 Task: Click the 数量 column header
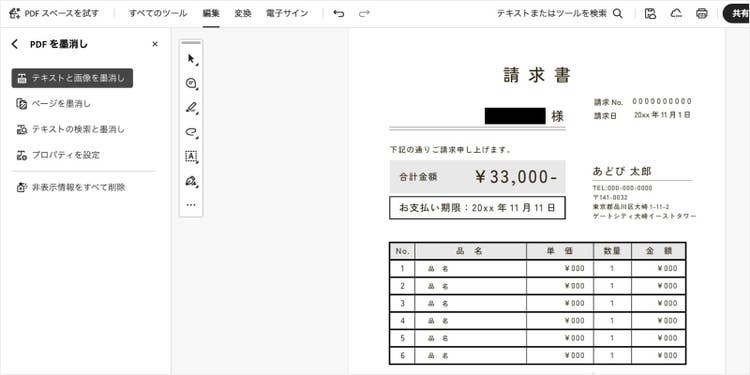pos(612,251)
